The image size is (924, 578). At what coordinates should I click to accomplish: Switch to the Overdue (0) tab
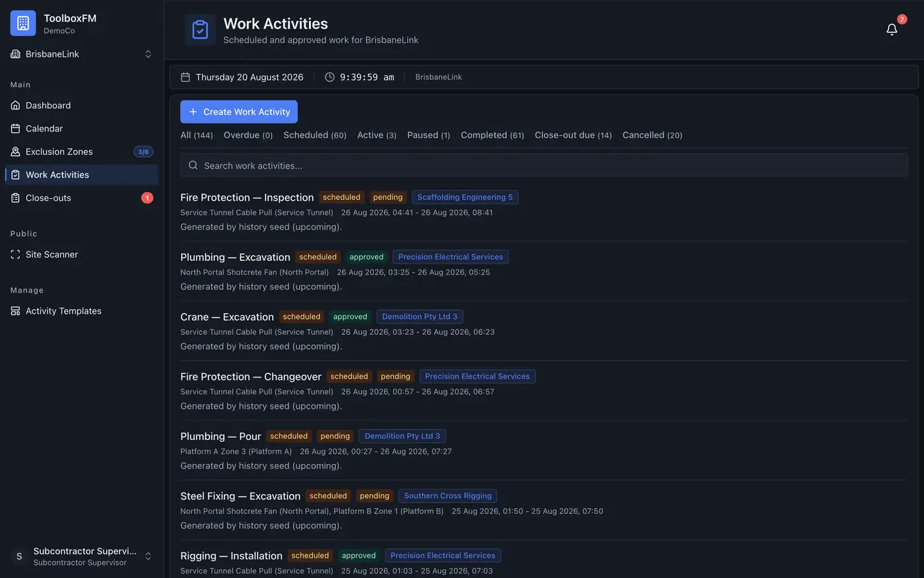tap(248, 135)
